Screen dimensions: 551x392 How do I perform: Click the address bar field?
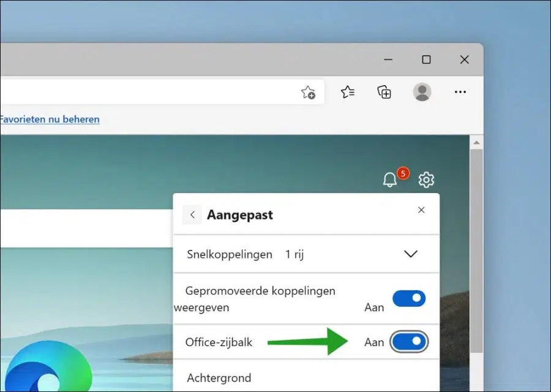[162, 92]
